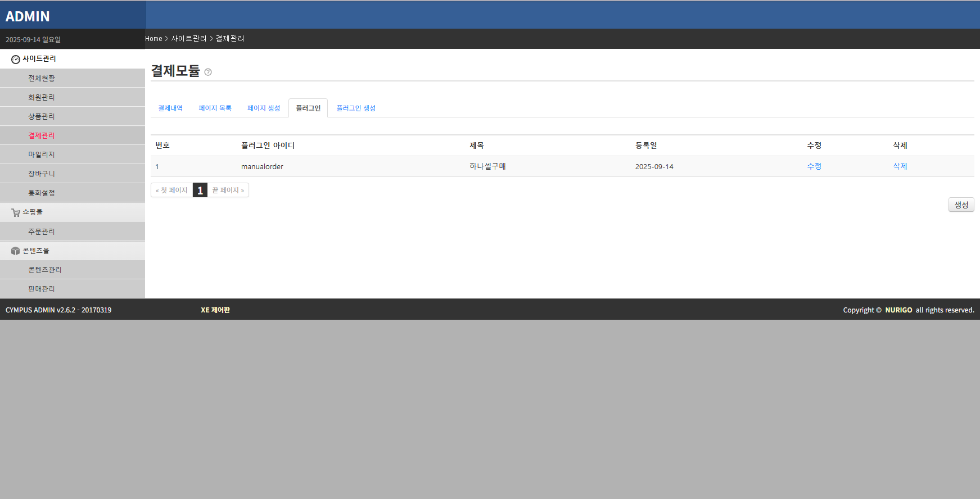
Task: Open XE 제어판 link in footer
Action: tap(215, 310)
